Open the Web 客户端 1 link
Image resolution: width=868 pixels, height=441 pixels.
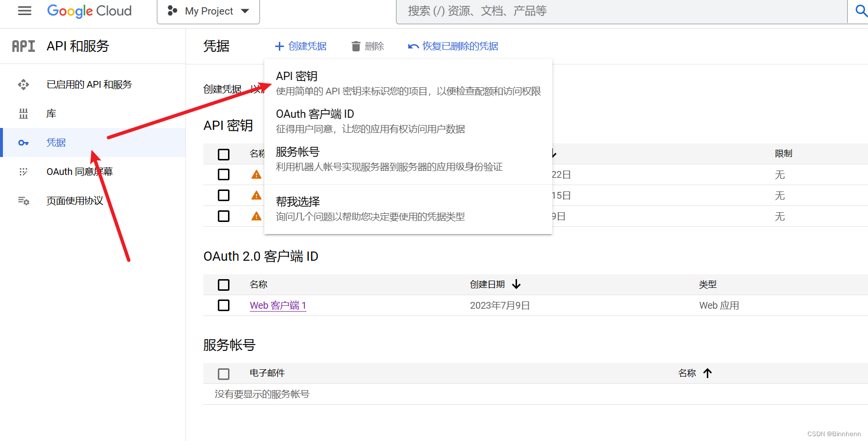pos(278,305)
